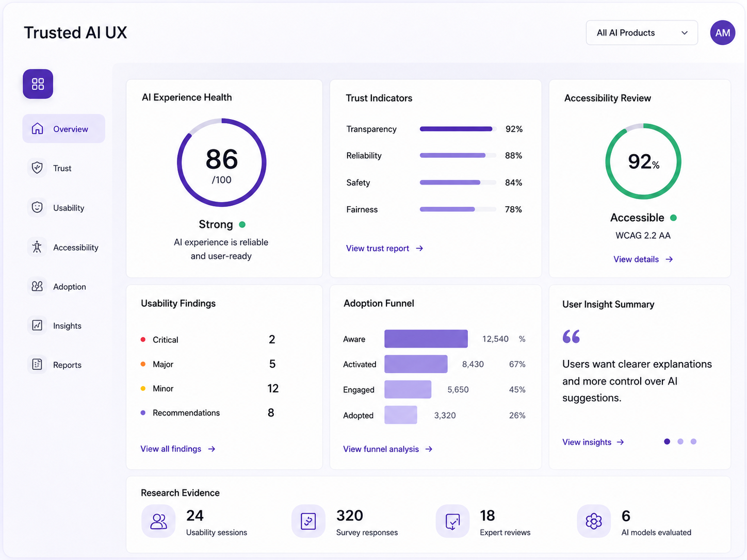This screenshot has width=747, height=560.
Task: Click the Major findings row label
Action: click(x=163, y=364)
